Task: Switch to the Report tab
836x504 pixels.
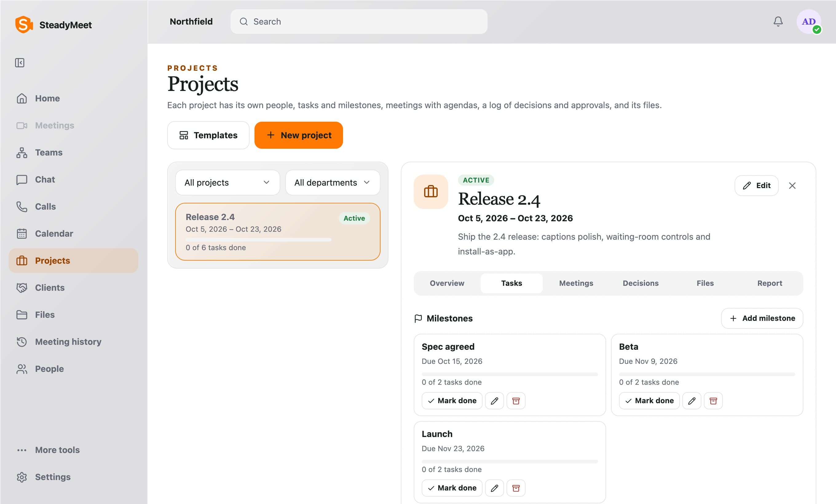Action: pos(770,283)
